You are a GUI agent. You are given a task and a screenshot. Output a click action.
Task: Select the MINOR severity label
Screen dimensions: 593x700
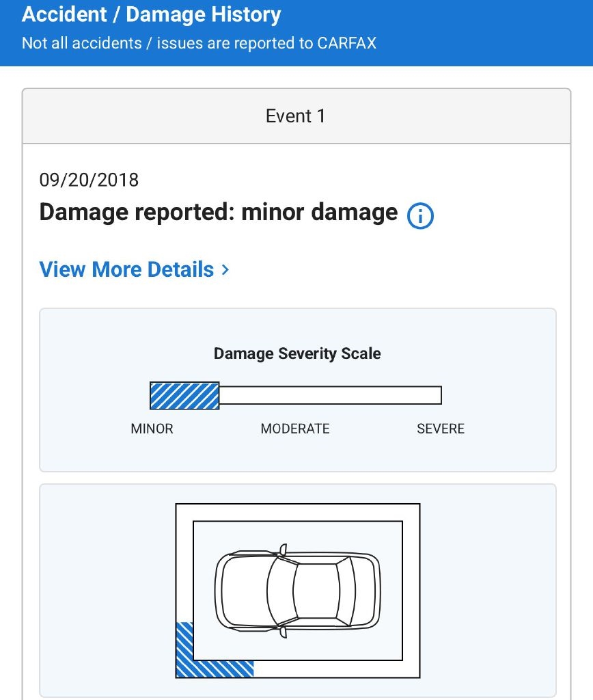[152, 429]
